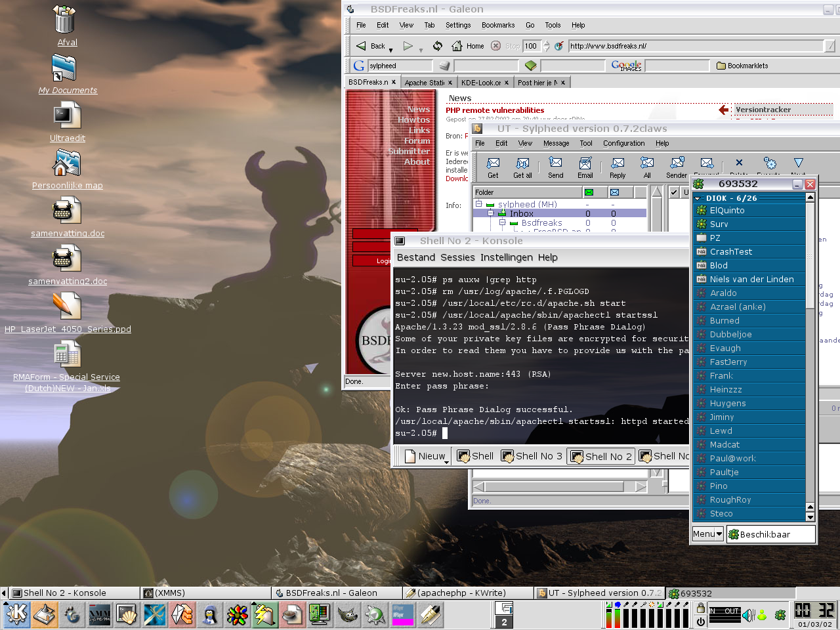Collapse DIOK contact group in ICQ

pyautogui.click(x=698, y=198)
